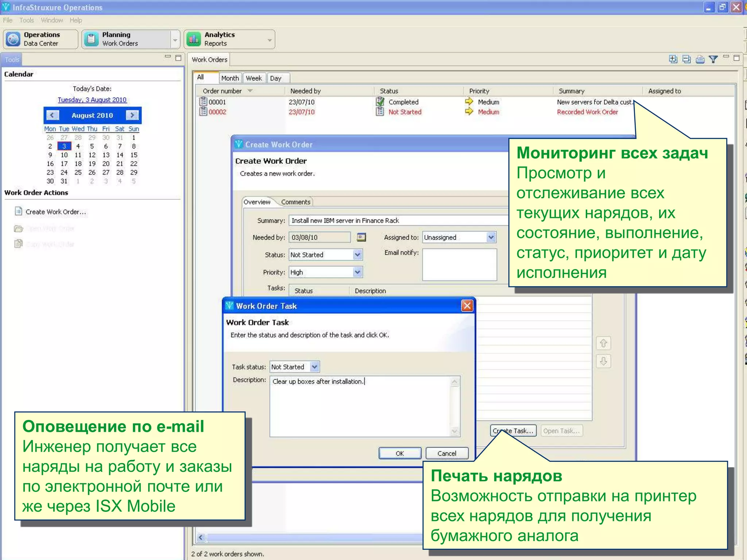Click the Create Task button
747x560 pixels.
click(513, 431)
